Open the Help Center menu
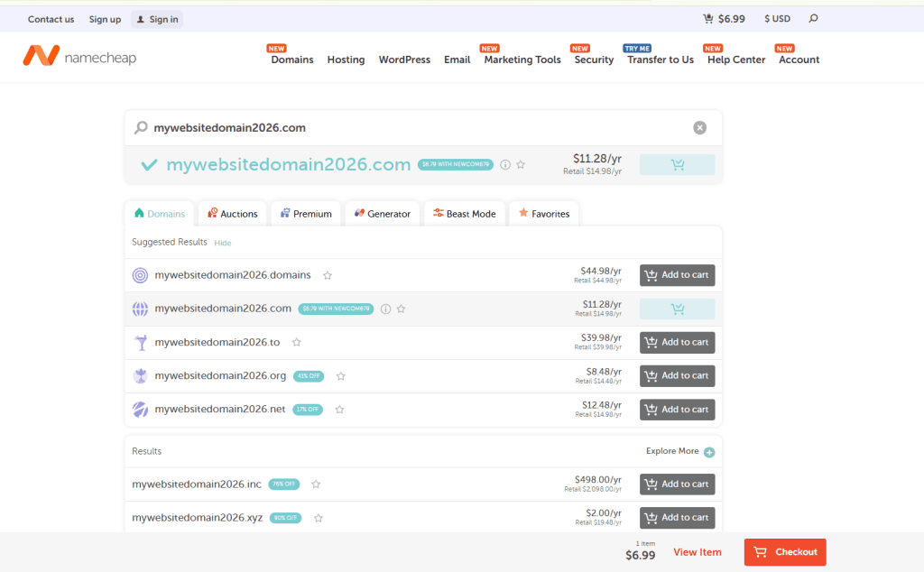The image size is (924, 572). pyautogui.click(x=736, y=60)
